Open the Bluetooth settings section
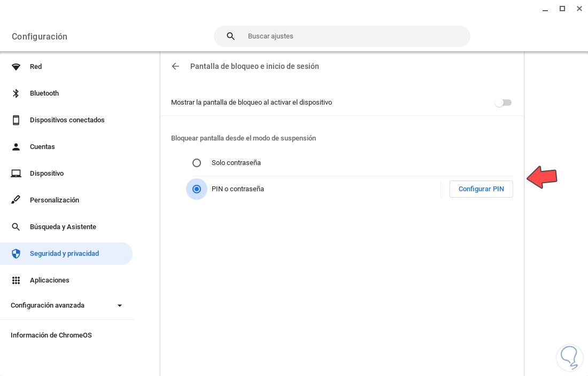This screenshot has height=376, width=588. 44,93
